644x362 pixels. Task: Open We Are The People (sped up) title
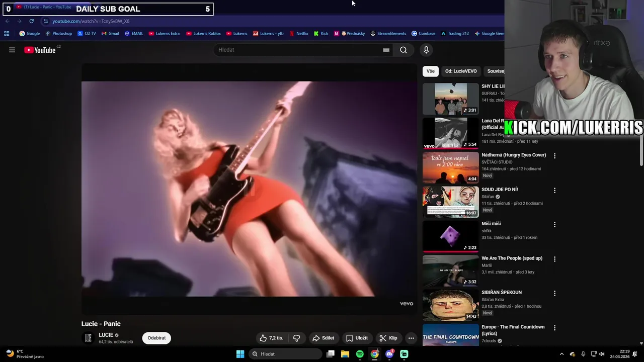[512, 258]
